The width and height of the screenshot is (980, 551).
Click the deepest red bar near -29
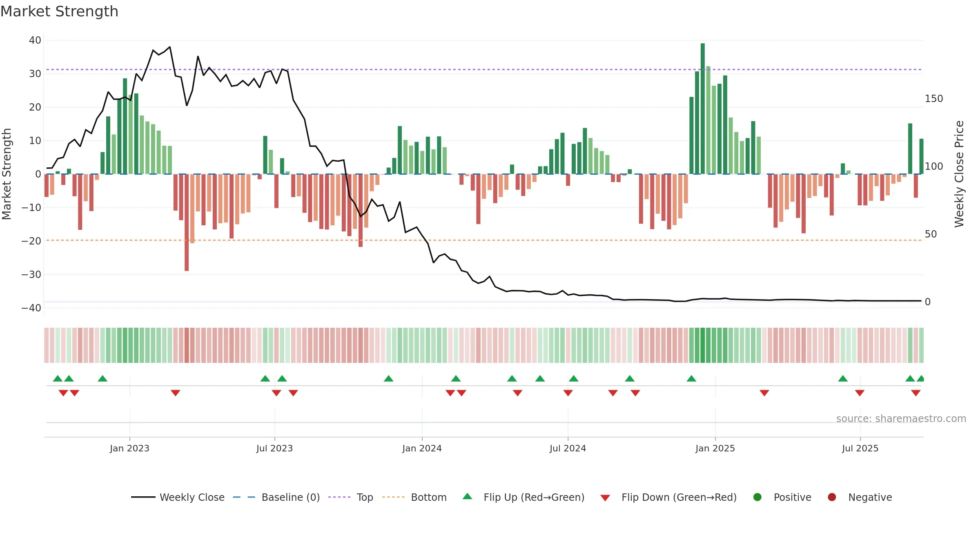(187, 222)
